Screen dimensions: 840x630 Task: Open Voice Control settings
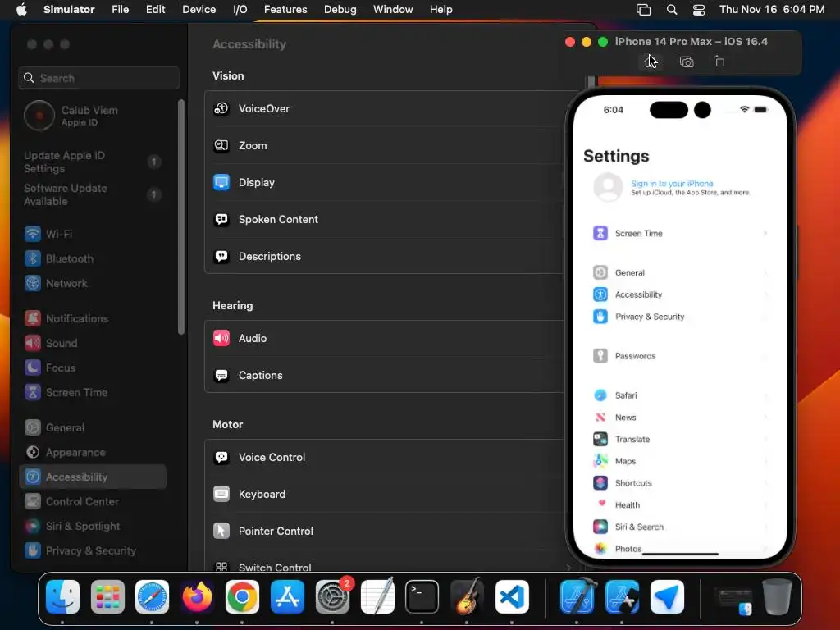[x=384, y=458]
